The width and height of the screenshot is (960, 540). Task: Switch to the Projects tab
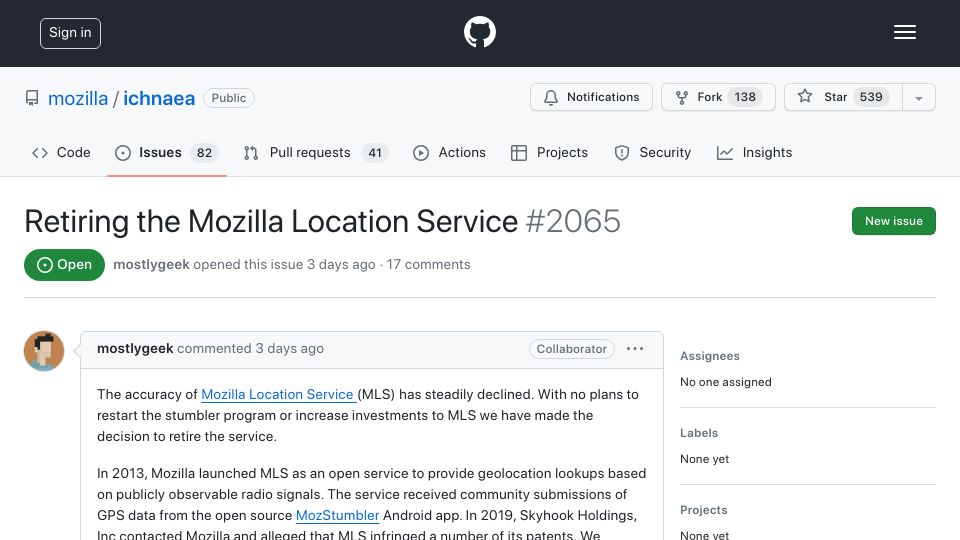549,152
